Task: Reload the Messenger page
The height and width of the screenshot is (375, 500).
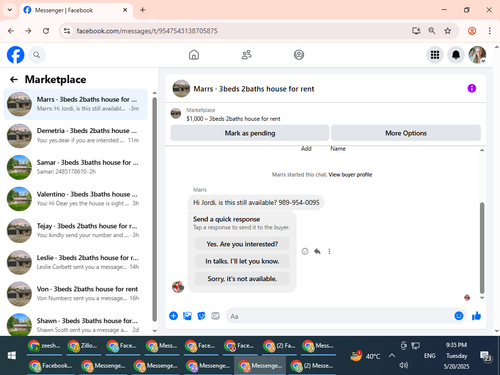Action: coord(46,31)
